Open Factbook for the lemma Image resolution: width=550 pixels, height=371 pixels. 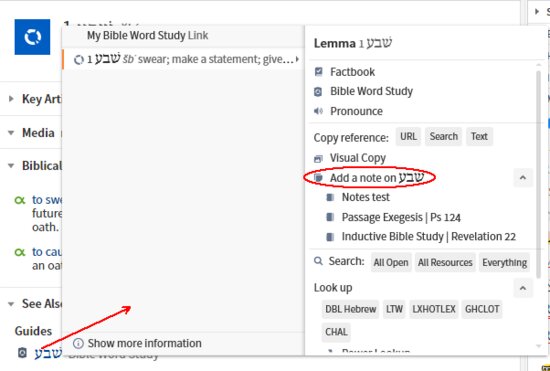352,72
